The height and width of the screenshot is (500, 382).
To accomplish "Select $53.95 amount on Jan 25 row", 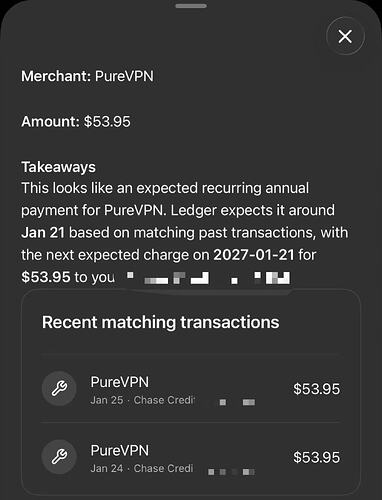I will pos(316,389).
